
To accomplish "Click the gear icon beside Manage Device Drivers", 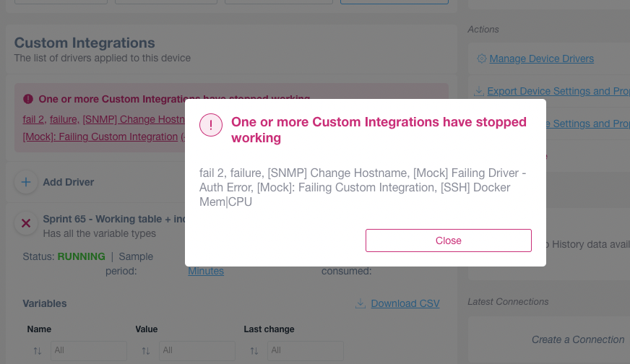I will point(481,58).
